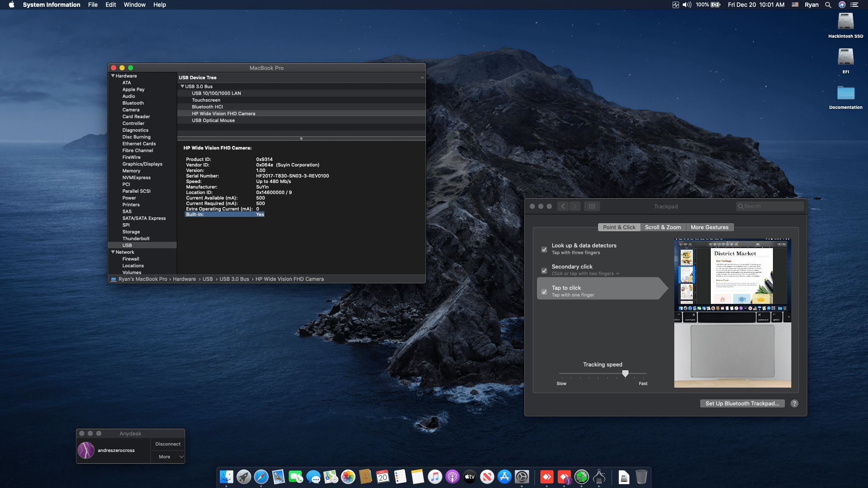Collapse the Hardware section in the sidebar
Viewport: 868px width, 488px height.
tap(113, 76)
